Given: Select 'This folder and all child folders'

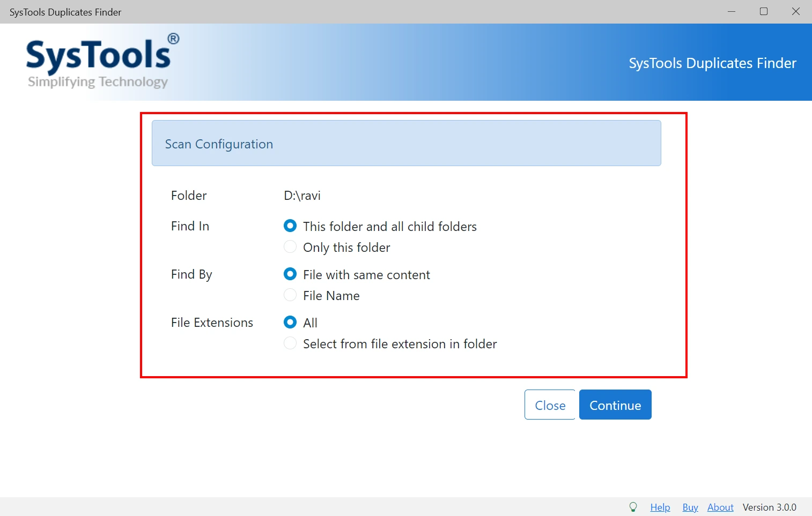Looking at the screenshot, I should (x=290, y=226).
